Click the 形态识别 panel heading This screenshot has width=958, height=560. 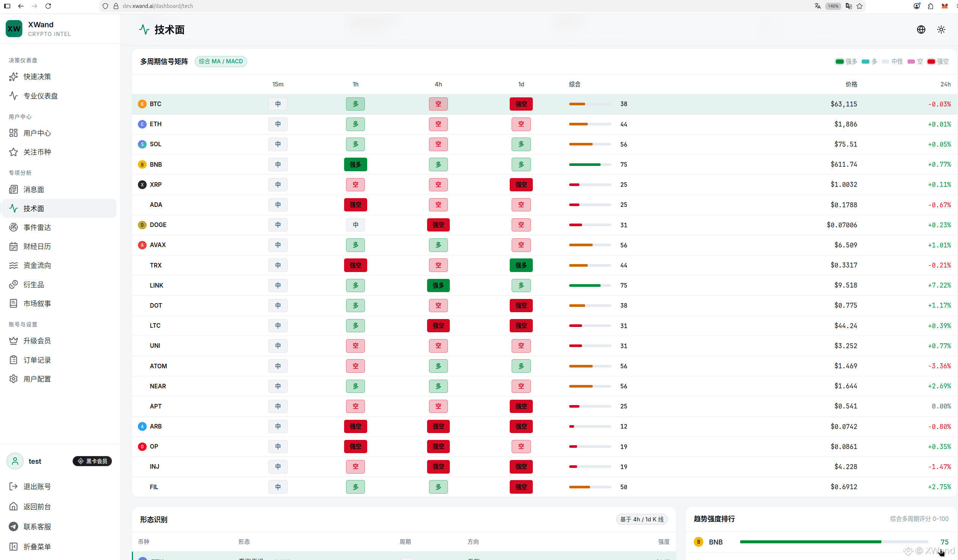[153, 519]
